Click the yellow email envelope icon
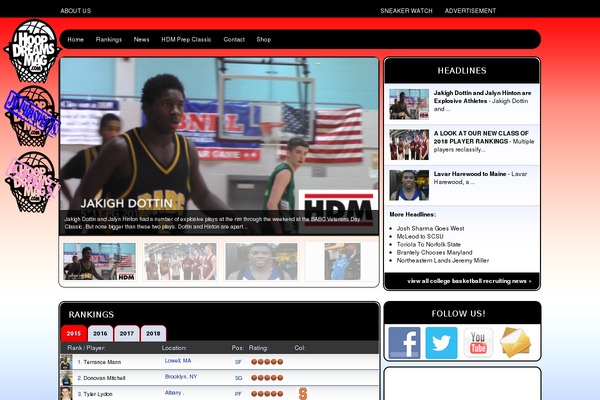 tap(515, 343)
